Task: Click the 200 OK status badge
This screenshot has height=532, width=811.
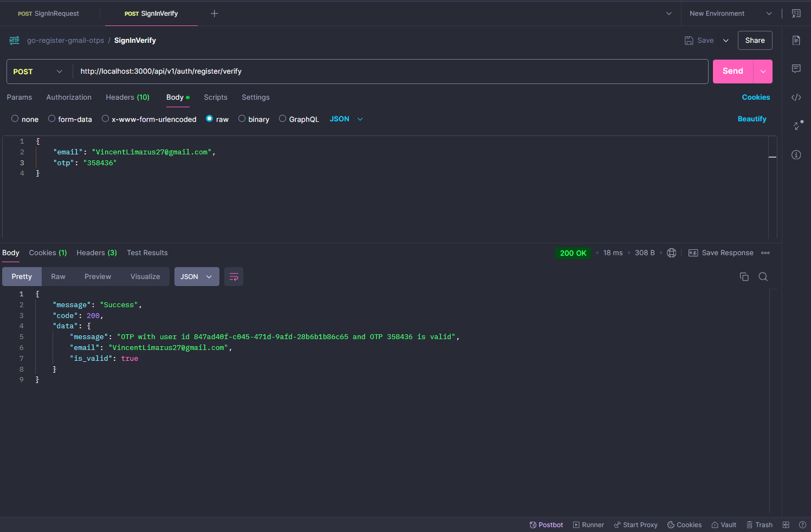Action: point(573,253)
